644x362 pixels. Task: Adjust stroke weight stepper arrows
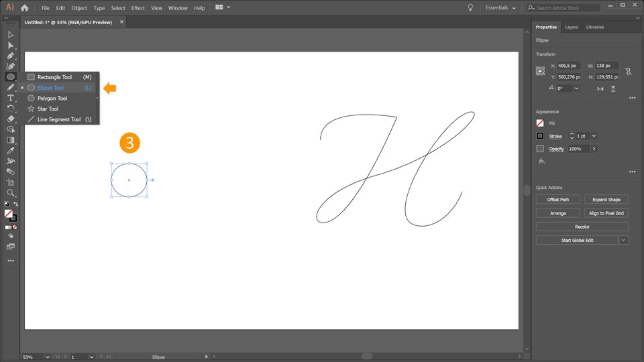572,136
